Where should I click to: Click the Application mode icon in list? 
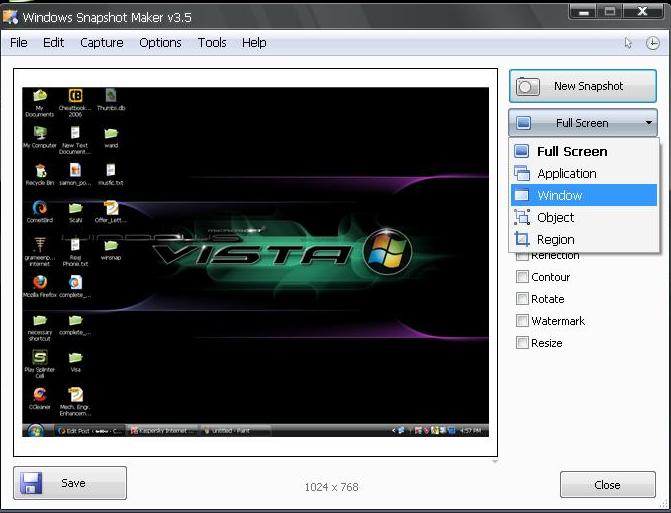(x=522, y=173)
